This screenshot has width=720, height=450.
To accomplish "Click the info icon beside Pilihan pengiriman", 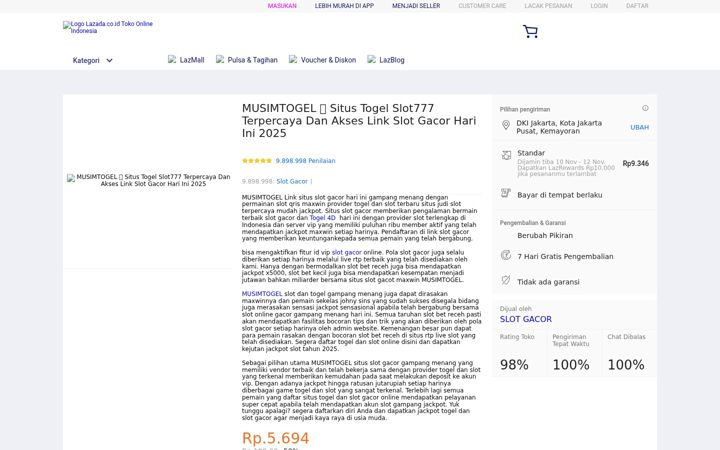I will tap(645, 108).
